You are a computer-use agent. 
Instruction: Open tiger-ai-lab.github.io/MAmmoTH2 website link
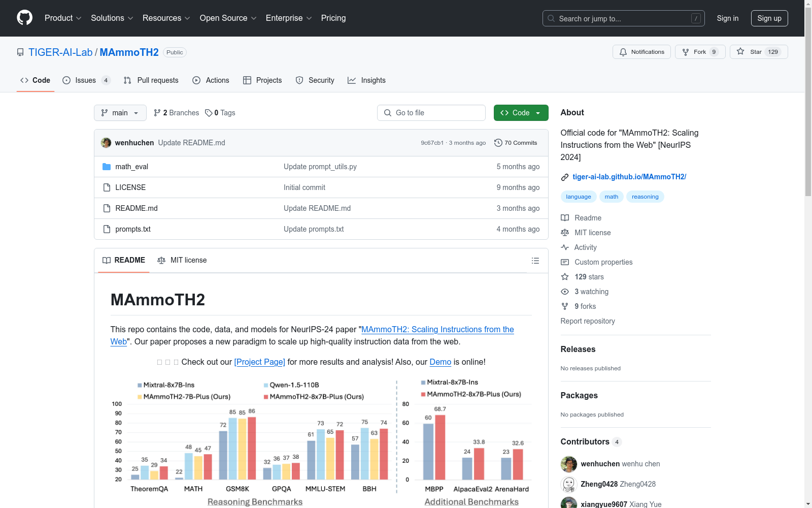tap(629, 177)
